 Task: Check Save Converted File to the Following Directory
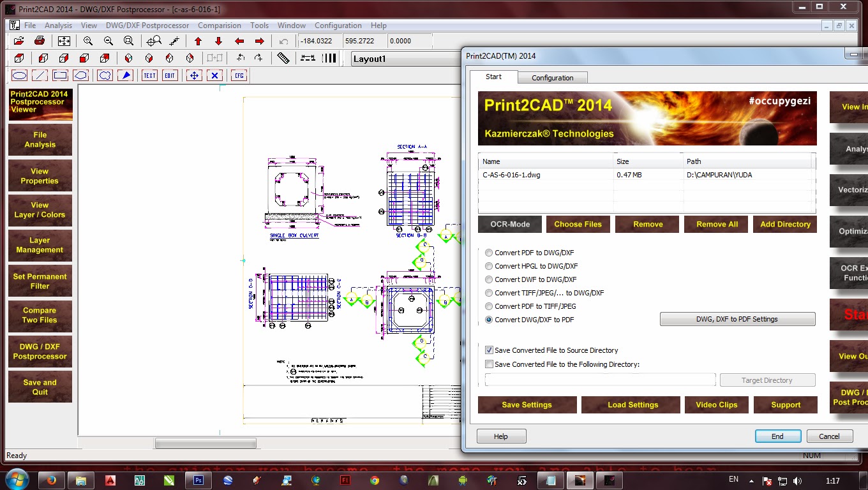[490, 364]
